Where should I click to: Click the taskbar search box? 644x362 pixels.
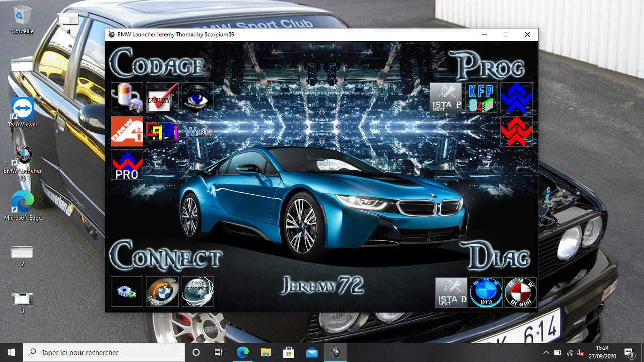(104, 352)
